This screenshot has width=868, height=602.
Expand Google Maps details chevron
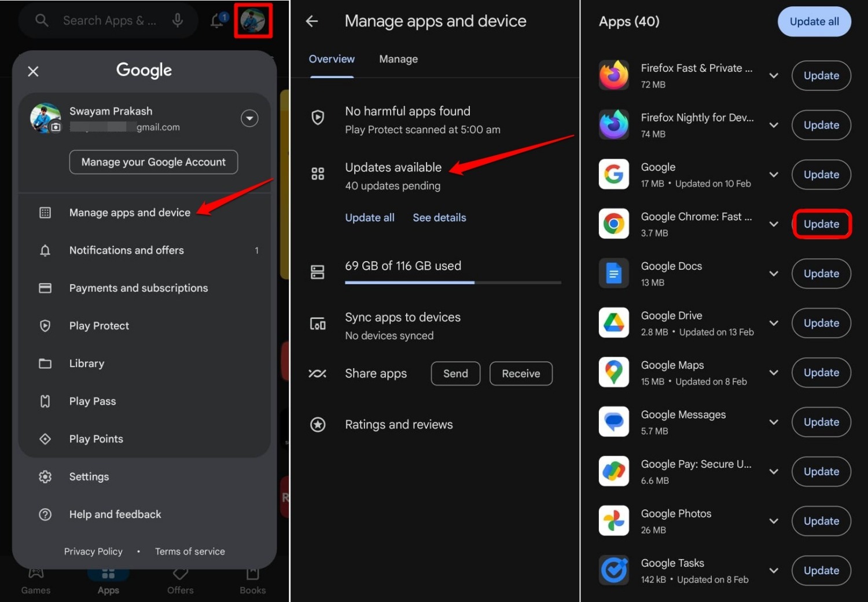point(774,373)
